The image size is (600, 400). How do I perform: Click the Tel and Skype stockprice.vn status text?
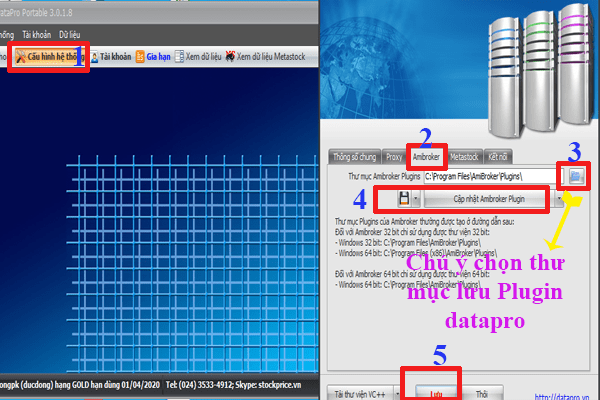coord(233,385)
